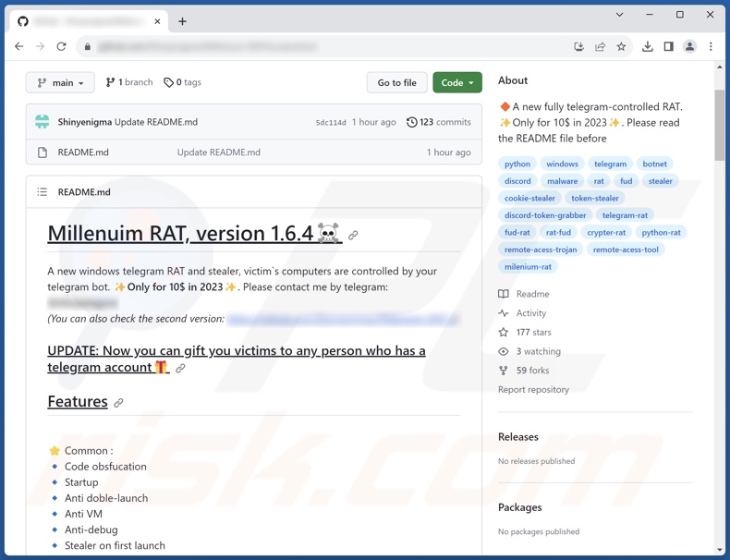Open the README.md file in list
The image size is (730, 560).
point(83,152)
